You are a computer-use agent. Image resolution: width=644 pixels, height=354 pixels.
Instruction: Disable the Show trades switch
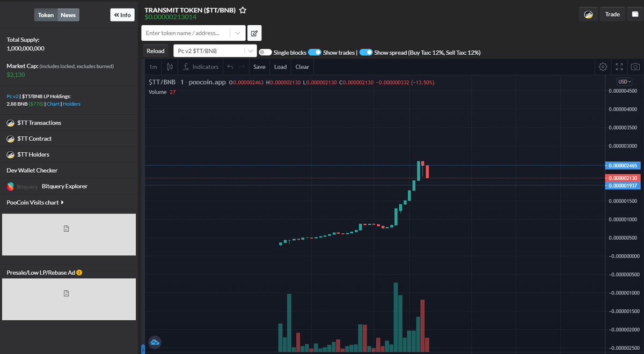pyautogui.click(x=314, y=53)
